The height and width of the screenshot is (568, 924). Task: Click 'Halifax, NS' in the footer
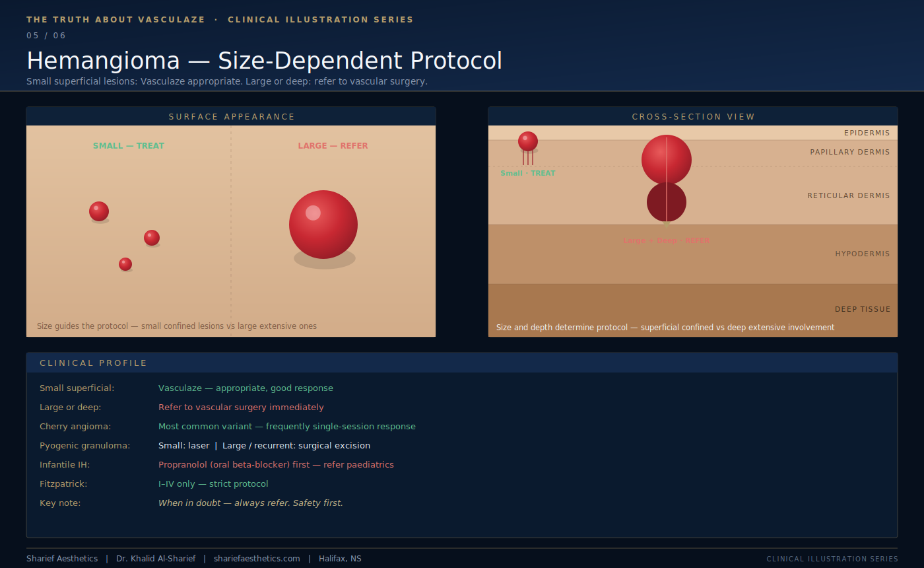click(340, 559)
